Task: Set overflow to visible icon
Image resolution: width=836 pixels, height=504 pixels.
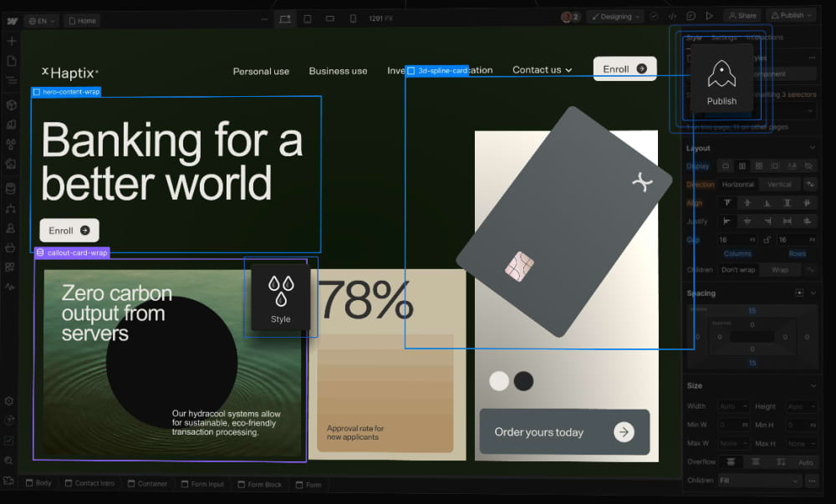Action: pos(731,462)
